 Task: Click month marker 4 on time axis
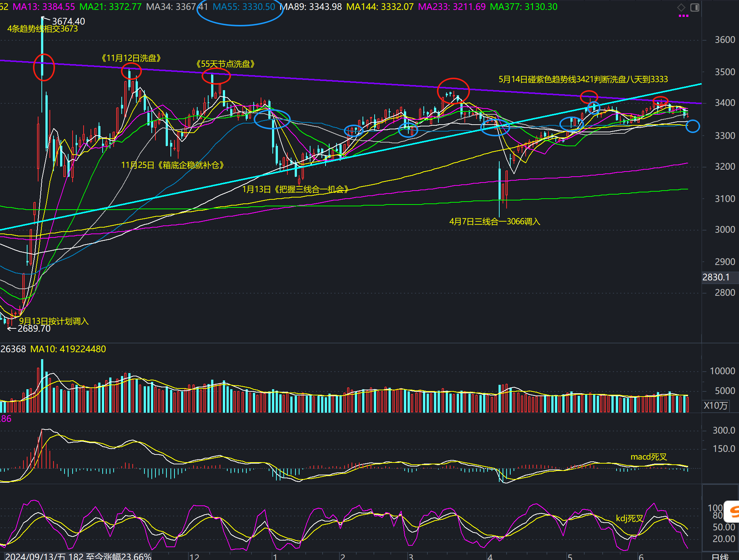click(x=490, y=557)
